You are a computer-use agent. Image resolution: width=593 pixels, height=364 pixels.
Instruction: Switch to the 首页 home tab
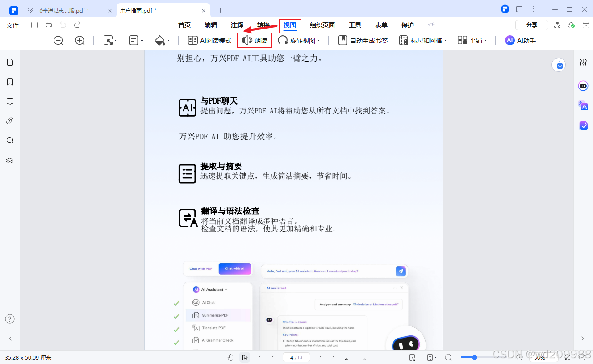(184, 25)
